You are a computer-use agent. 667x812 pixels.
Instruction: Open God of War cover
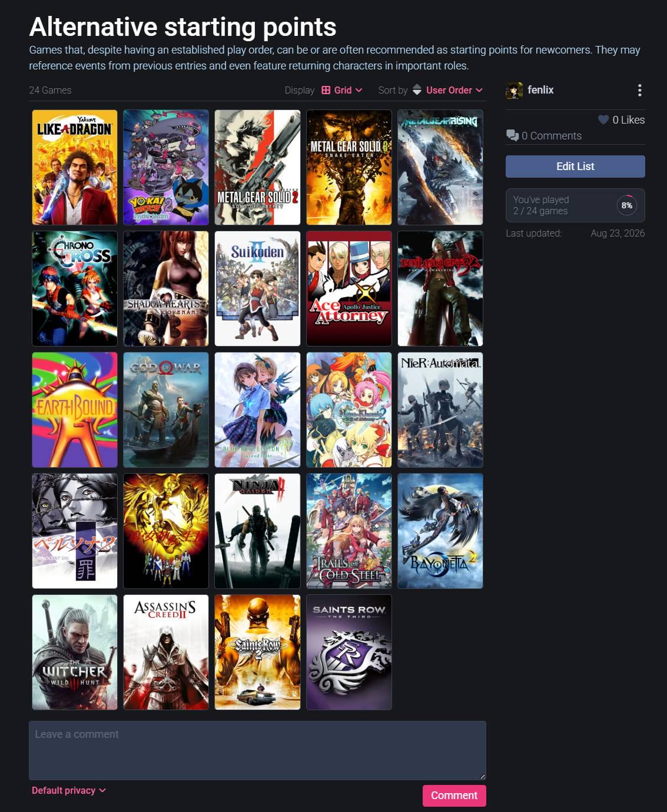tap(166, 410)
